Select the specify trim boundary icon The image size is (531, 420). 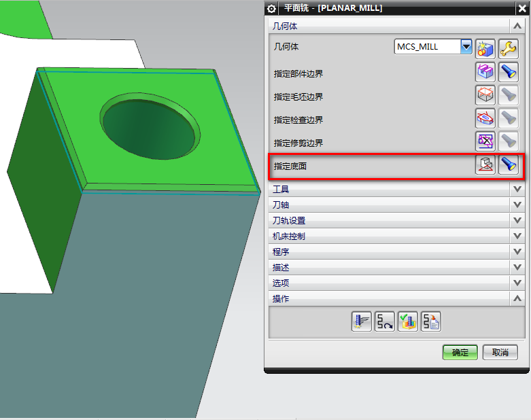click(485, 142)
